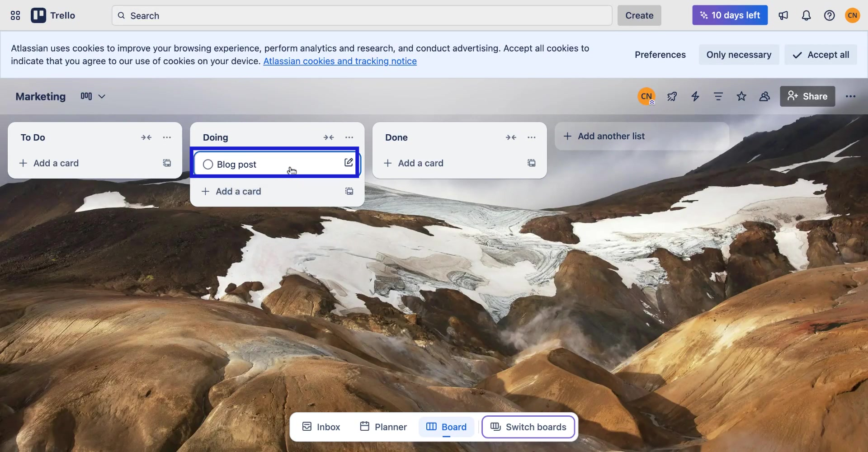Screen dimensions: 868x452
Task: Star the Marketing board
Action: [x=741, y=96]
